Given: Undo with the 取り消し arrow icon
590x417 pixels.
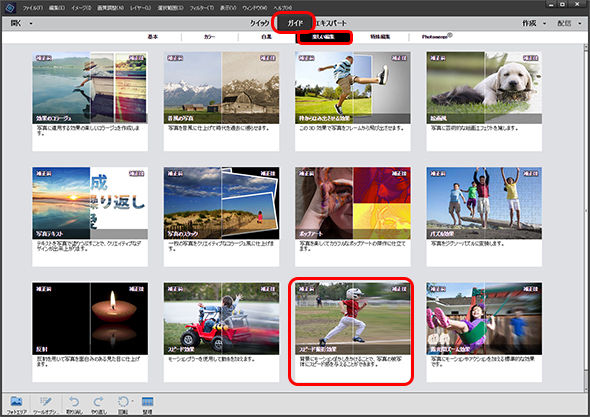Looking at the screenshot, I should (74, 402).
